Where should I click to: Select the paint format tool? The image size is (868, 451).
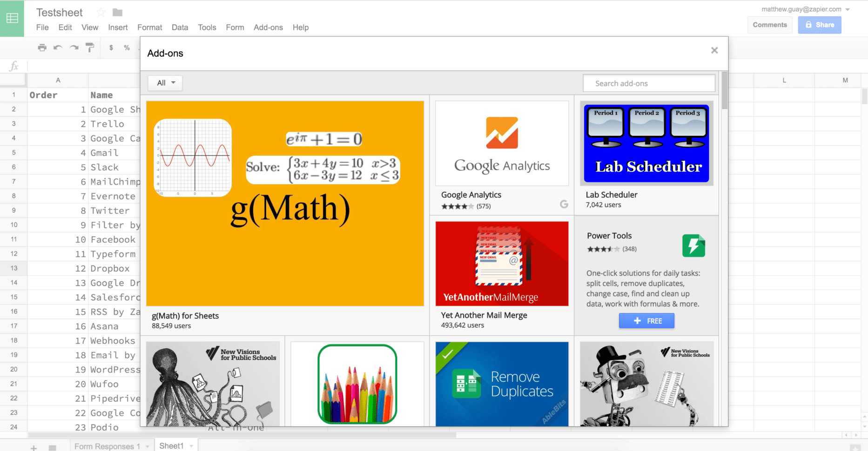click(89, 47)
